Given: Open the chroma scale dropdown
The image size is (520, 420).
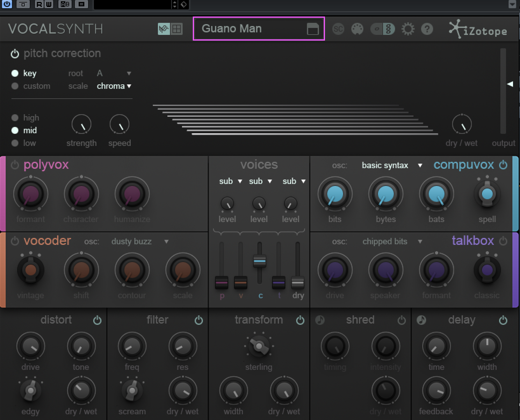Looking at the screenshot, I should [x=114, y=86].
